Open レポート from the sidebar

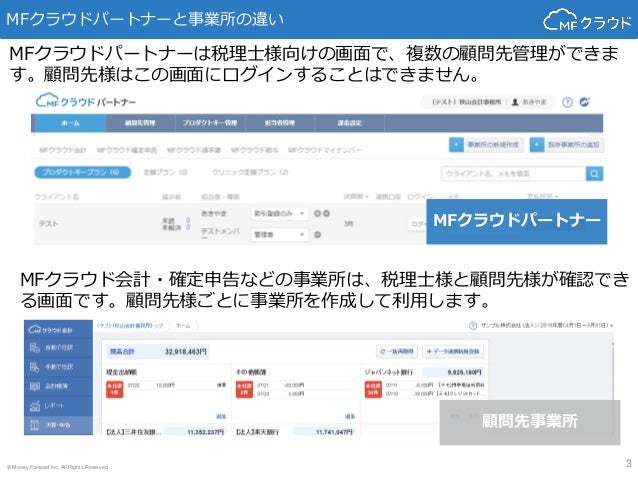click(x=58, y=405)
